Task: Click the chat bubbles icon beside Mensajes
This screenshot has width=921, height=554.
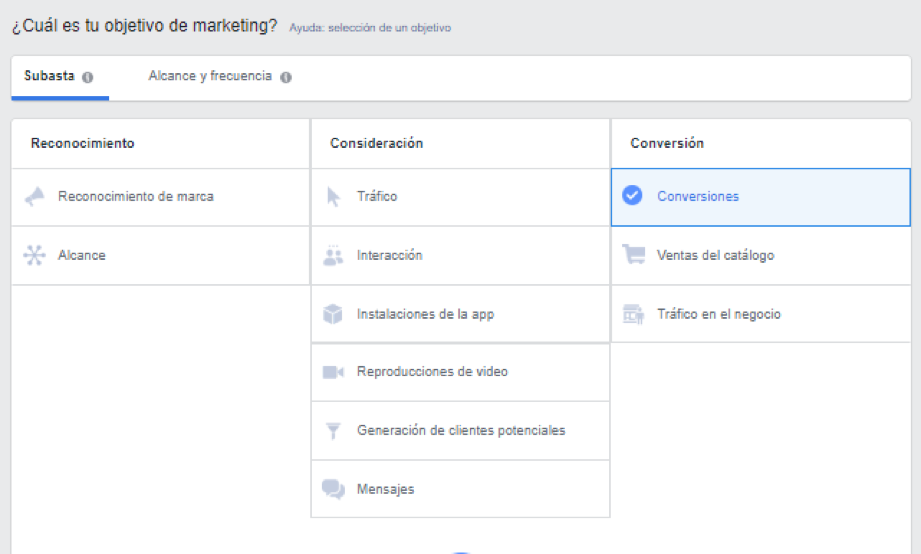Action: (333, 489)
